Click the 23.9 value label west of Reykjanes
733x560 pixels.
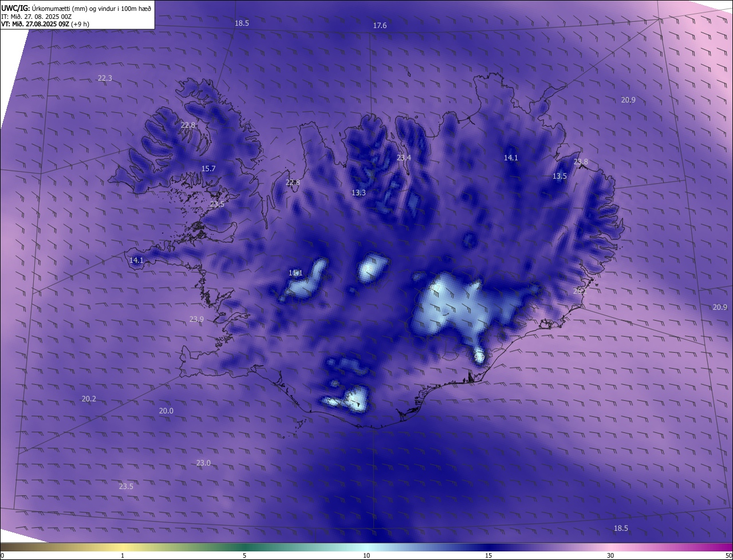pos(196,320)
